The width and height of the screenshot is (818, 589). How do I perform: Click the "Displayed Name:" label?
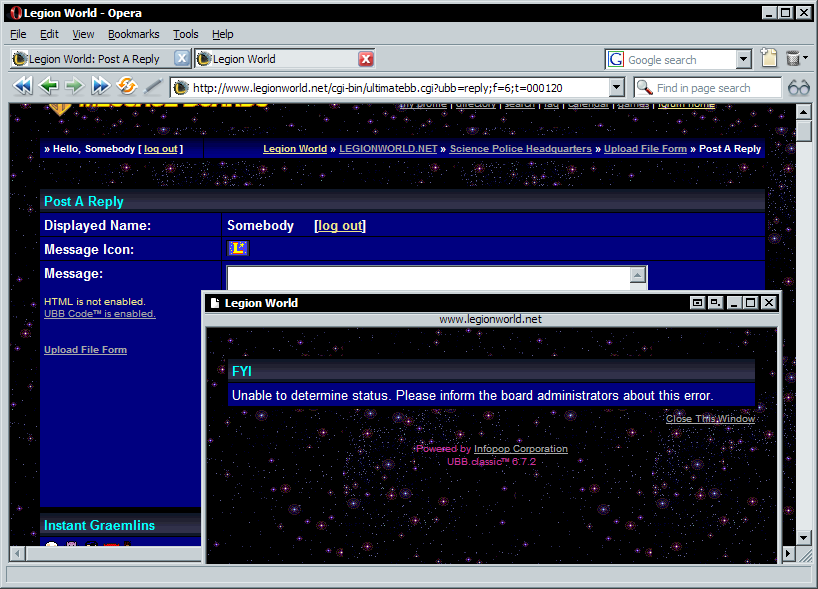[98, 225]
